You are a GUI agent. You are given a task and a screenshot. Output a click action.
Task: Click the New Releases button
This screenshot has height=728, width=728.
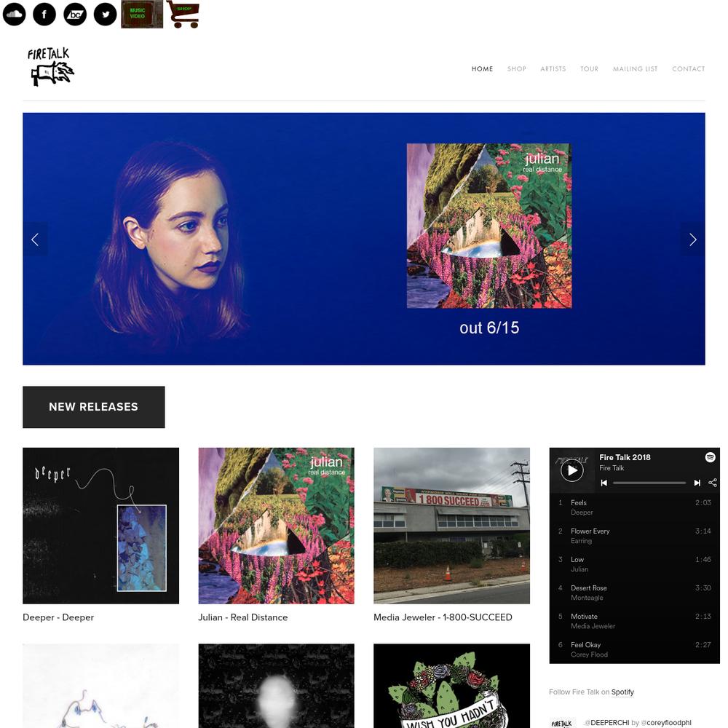[94, 407]
